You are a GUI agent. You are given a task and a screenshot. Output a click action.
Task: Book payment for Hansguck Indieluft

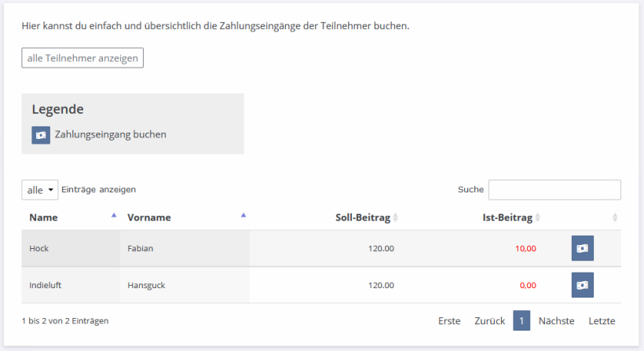pyautogui.click(x=583, y=285)
